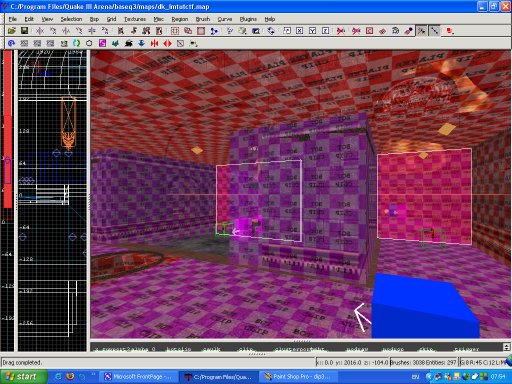512x384 pixels.
Task: Toggle the pressed wand-style toolbar button
Action: (422, 31)
